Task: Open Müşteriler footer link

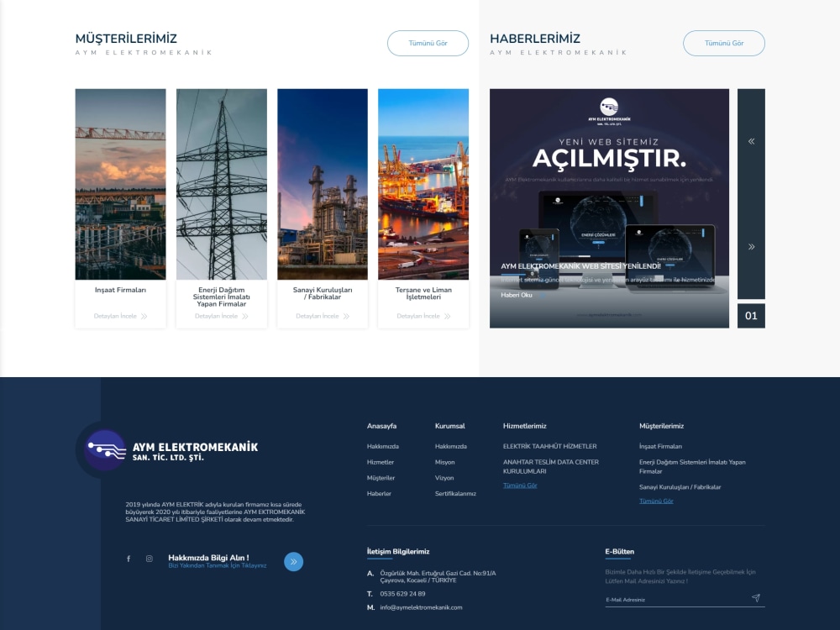Action: pos(381,478)
